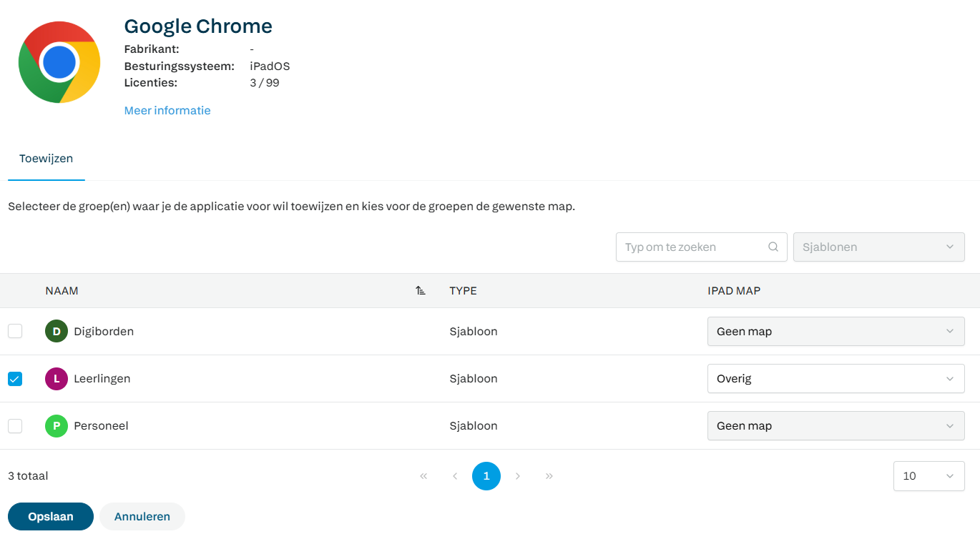The width and height of the screenshot is (980, 544).
Task: Expand the page size dropdown showing 10
Action: [928, 476]
